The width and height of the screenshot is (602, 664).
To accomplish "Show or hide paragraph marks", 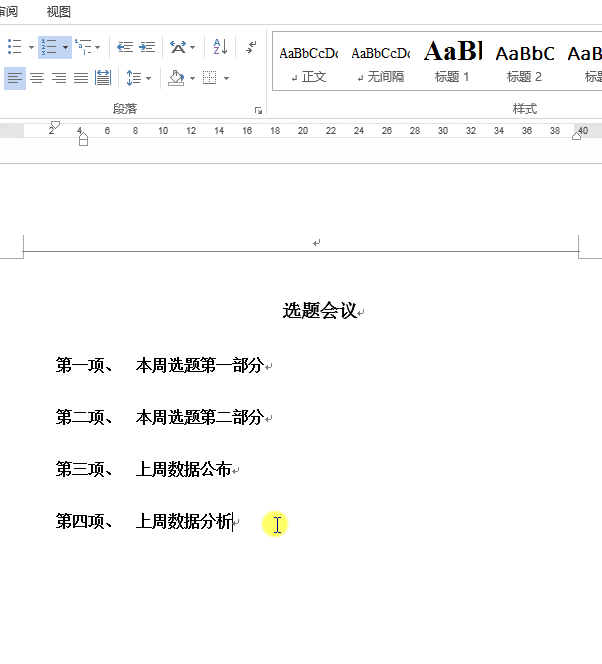I will pos(251,47).
